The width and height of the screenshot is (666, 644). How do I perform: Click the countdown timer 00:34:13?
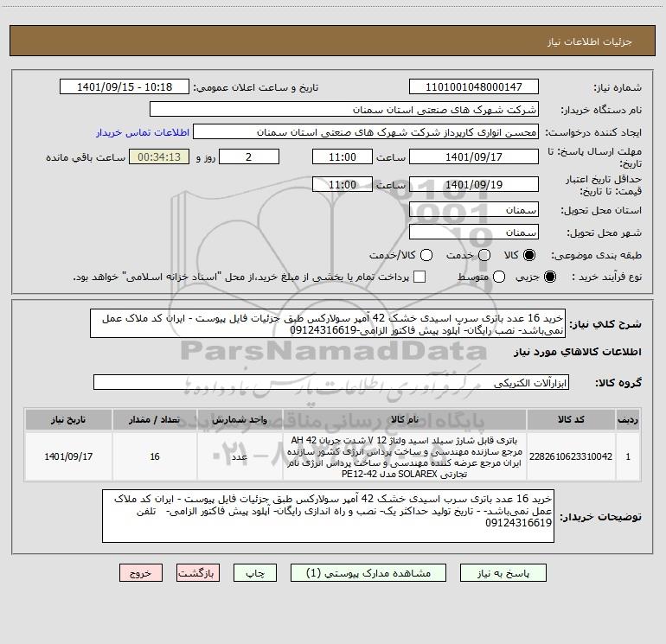(159, 156)
